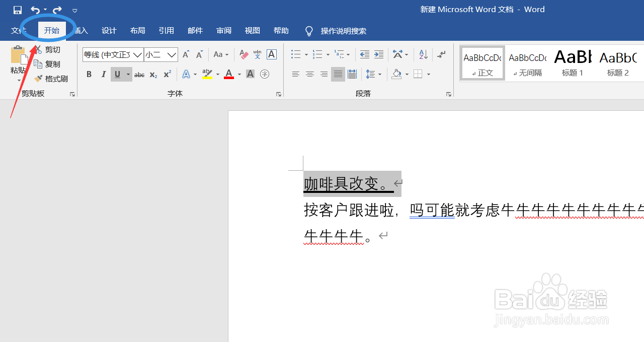Toggle italic formatting
Viewport: 644px width, 342px height.
(103, 74)
